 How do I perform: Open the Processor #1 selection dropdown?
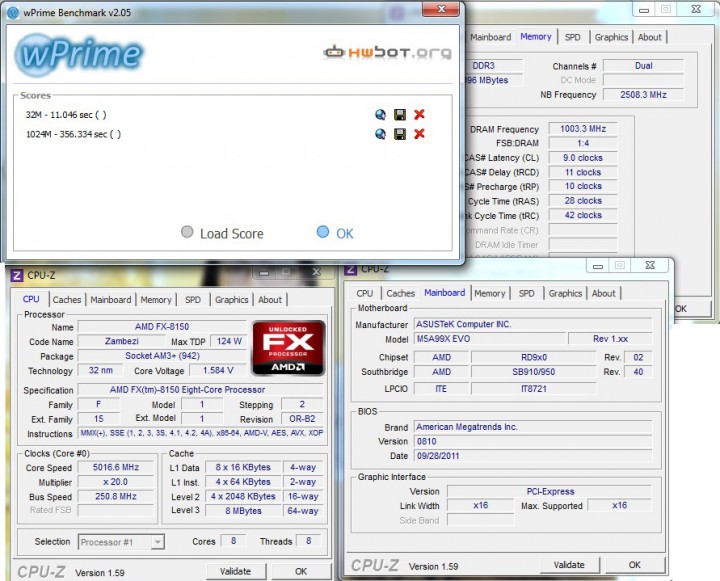click(121, 542)
